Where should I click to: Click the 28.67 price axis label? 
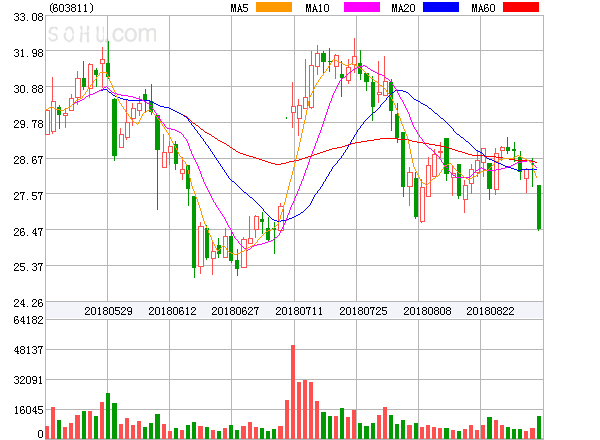28,160
